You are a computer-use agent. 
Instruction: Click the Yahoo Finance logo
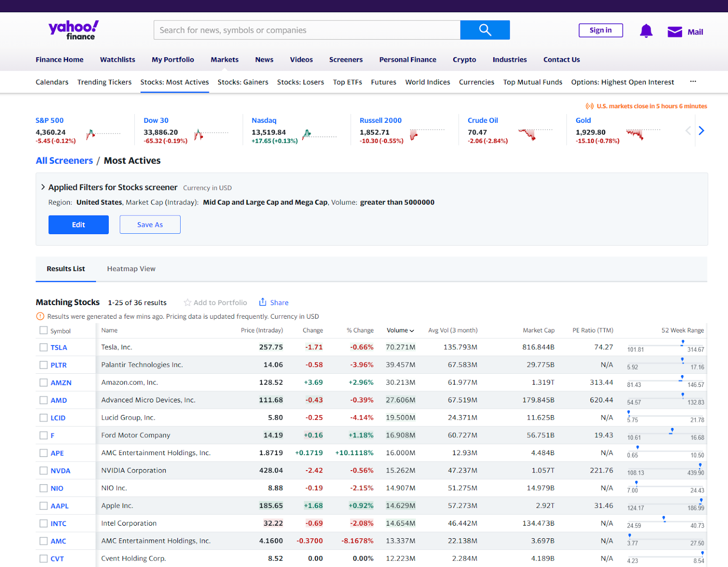pos(74,30)
